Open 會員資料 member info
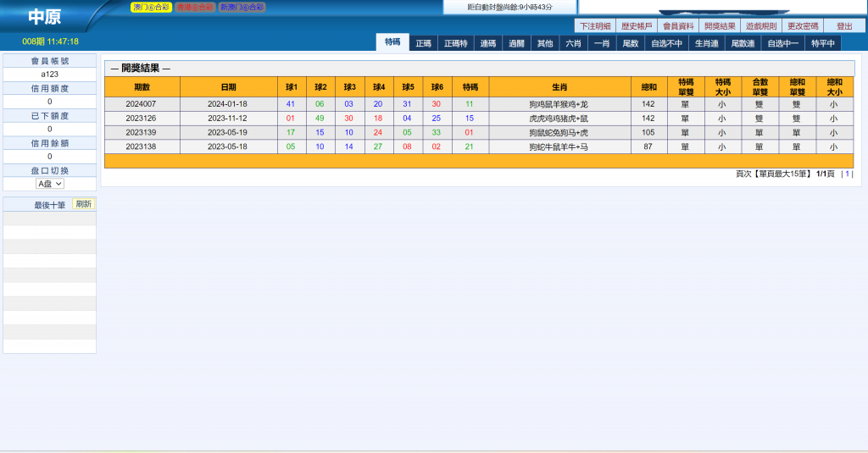 point(678,26)
